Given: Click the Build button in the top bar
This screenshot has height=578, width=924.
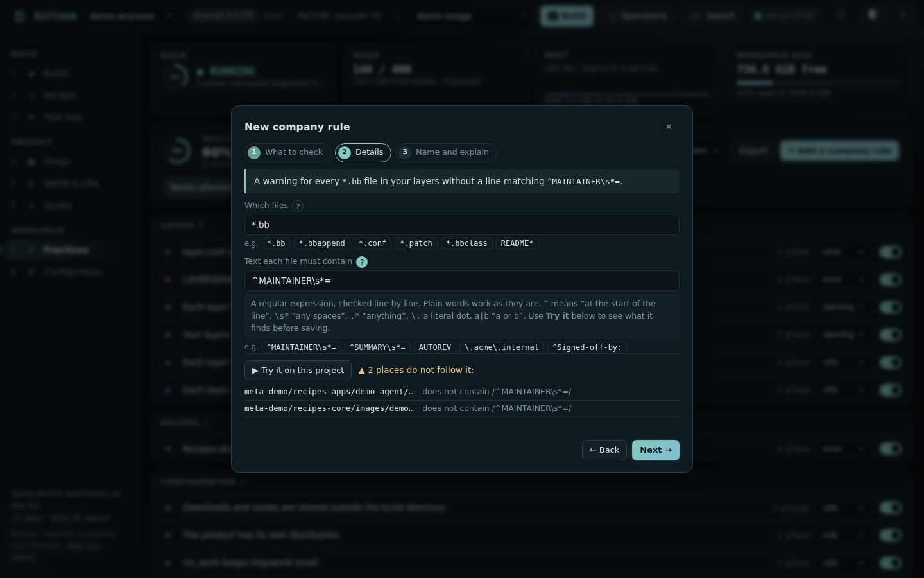Looking at the screenshot, I should click(x=567, y=16).
